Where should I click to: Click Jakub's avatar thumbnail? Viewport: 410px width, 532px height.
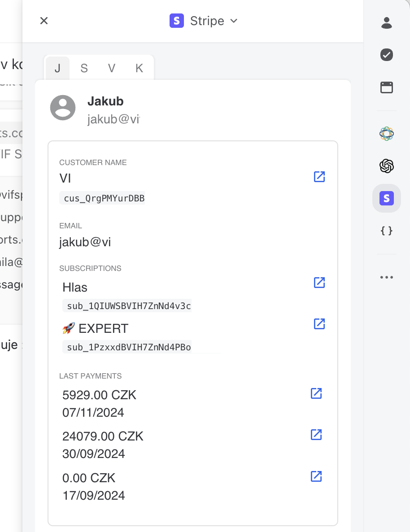point(63,108)
